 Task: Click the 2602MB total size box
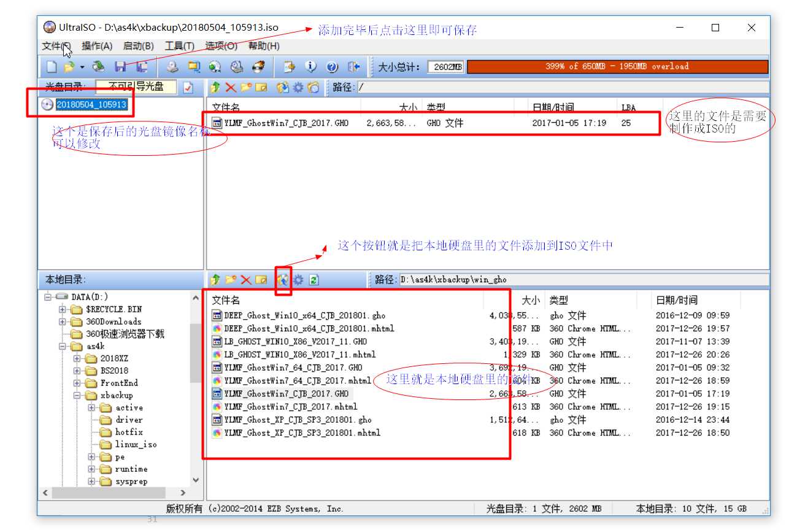coord(445,67)
